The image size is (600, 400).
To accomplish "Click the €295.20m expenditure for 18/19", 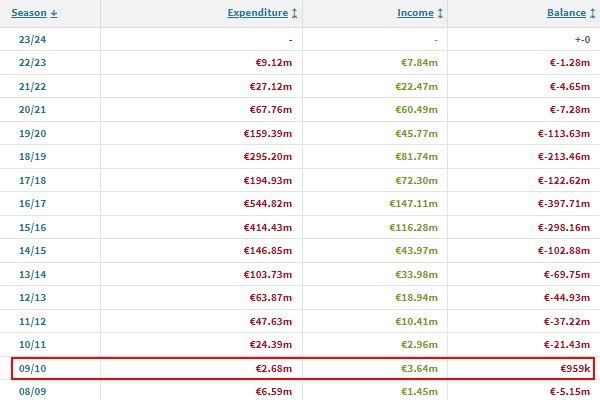I will [x=267, y=157].
